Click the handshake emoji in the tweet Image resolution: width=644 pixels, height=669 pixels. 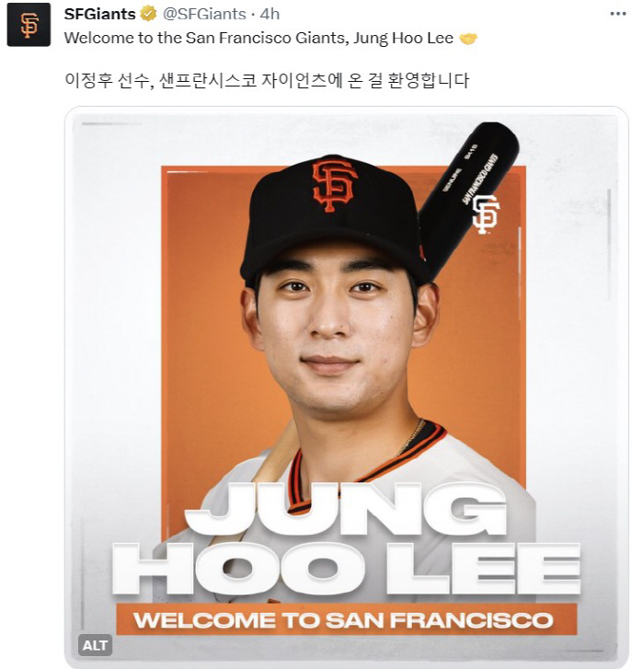468,39
